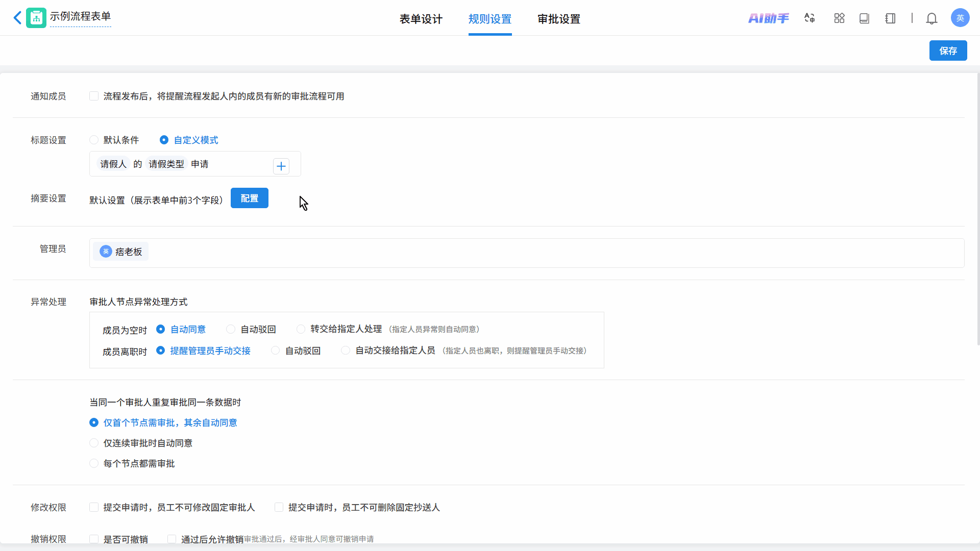Choose 每个节点都需审批 option
Screen dimensions: 980x551
[x=94, y=463]
